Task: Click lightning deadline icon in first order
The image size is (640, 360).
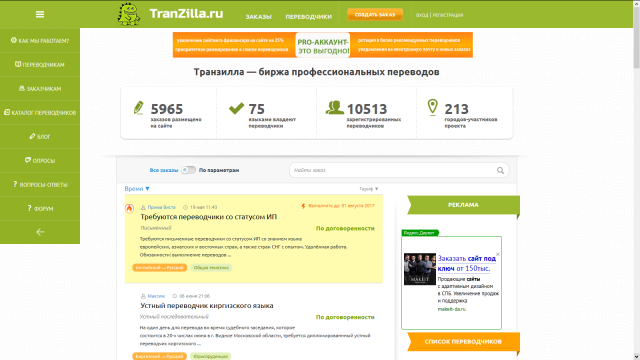Action: point(303,206)
